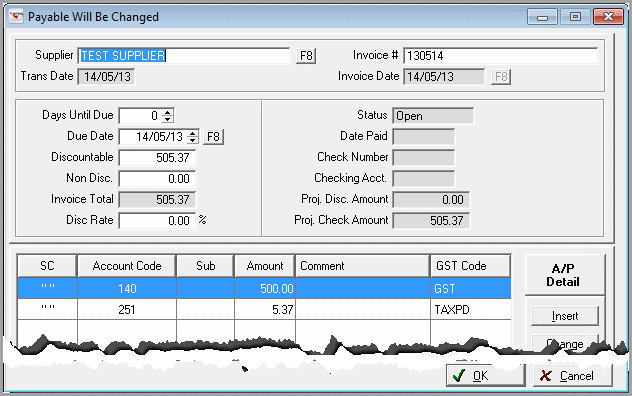Click the Status field showing Open
The height and width of the screenshot is (396, 632).
click(433, 116)
